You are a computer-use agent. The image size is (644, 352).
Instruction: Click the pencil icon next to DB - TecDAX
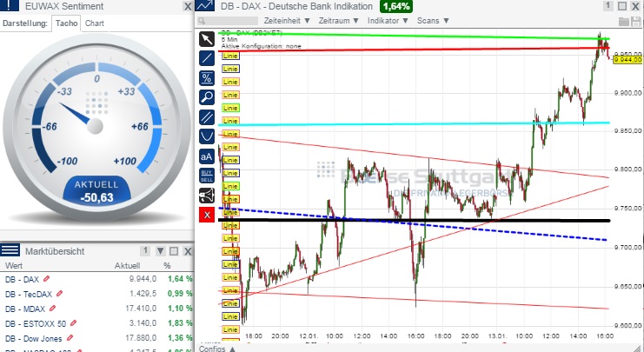[60, 294]
